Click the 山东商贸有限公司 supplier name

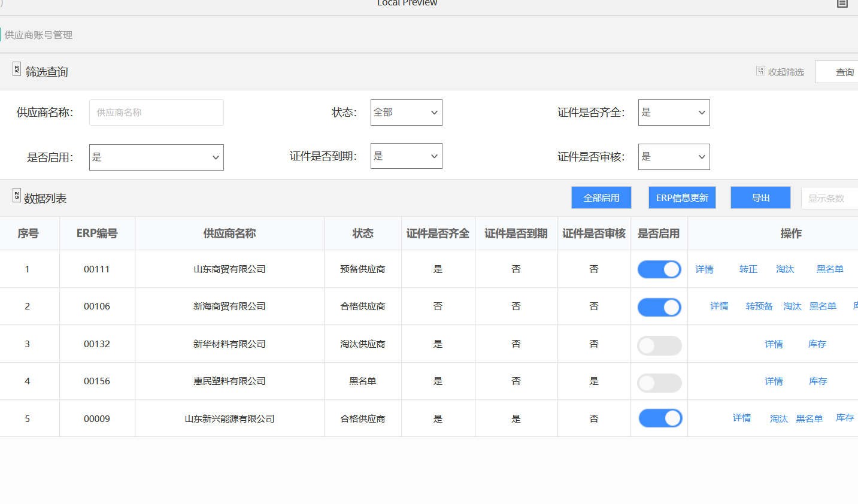(x=229, y=269)
